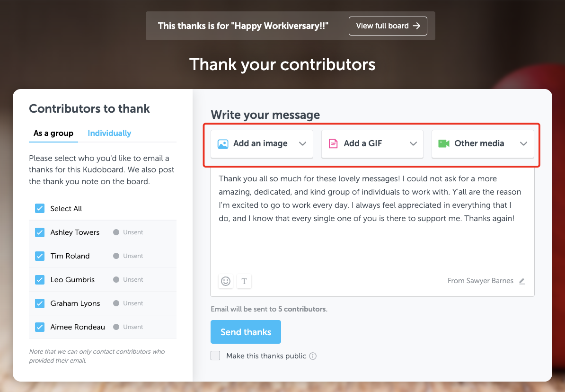
Task: Click the Send thanks button
Action: [246, 332]
